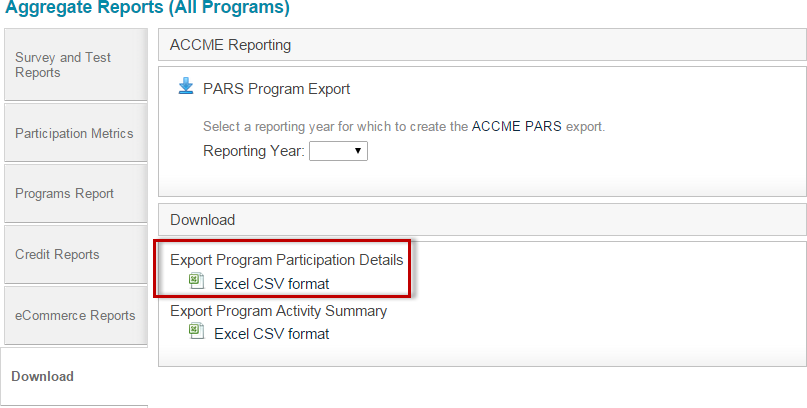Go to Credit Reports tab
The height and width of the screenshot is (408, 807).
[76, 255]
